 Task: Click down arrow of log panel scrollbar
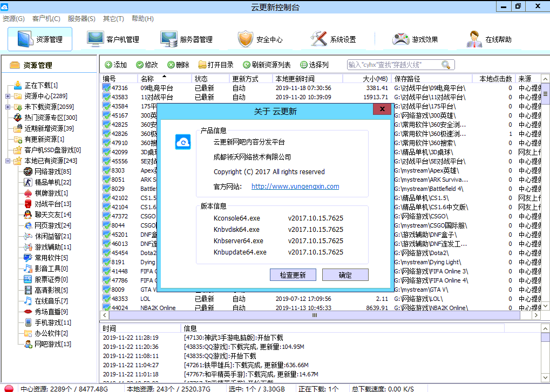(545, 377)
